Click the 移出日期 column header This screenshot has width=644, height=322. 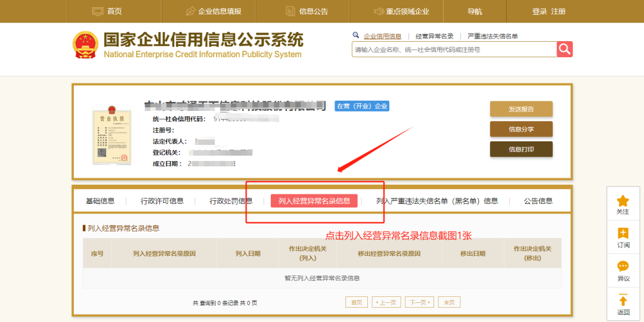tap(473, 253)
